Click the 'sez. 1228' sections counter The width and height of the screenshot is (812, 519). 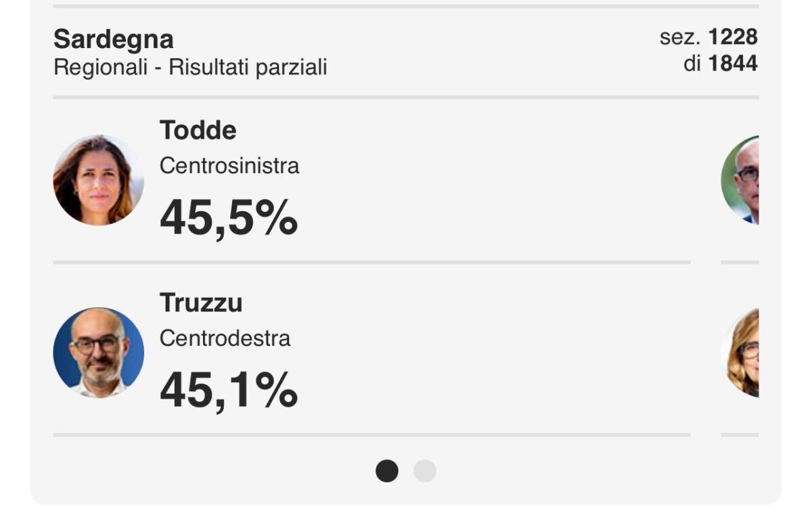tap(708, 37)
